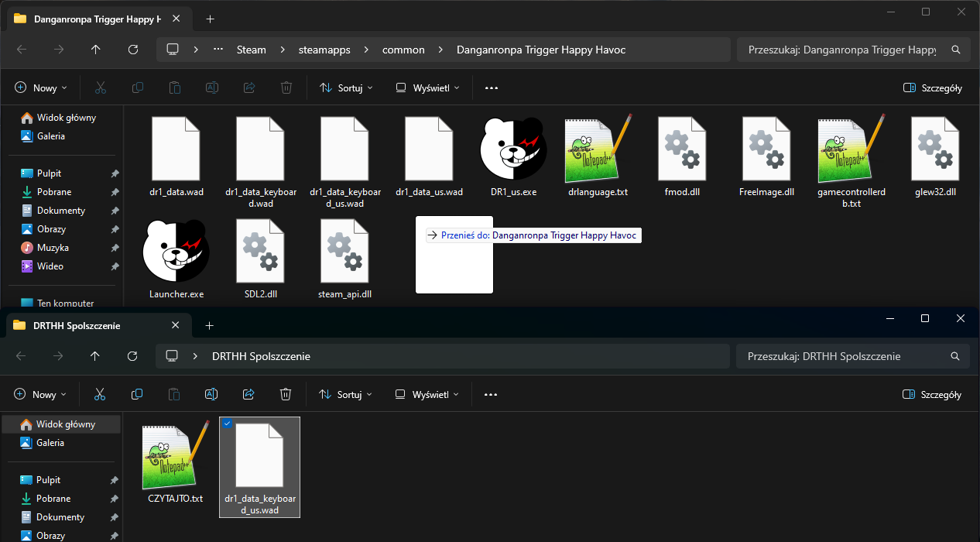Navigate to common breadcrumb
The image size is (980, 542).
tap(403, 50)
